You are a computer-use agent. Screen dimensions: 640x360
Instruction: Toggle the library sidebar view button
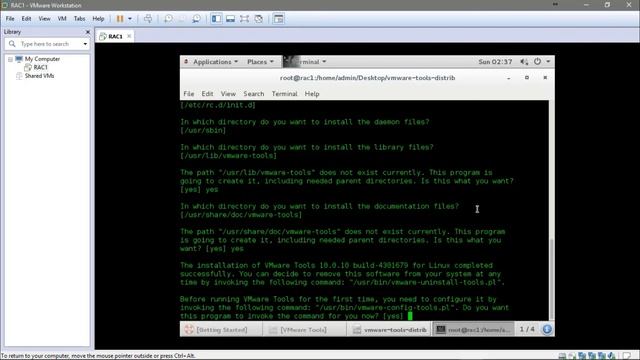pos(216,19)
